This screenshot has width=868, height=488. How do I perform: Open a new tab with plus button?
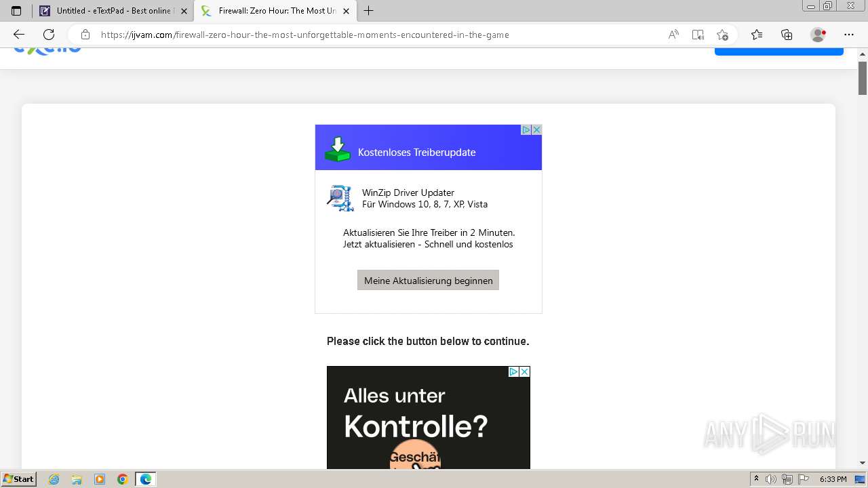point(369,11)
